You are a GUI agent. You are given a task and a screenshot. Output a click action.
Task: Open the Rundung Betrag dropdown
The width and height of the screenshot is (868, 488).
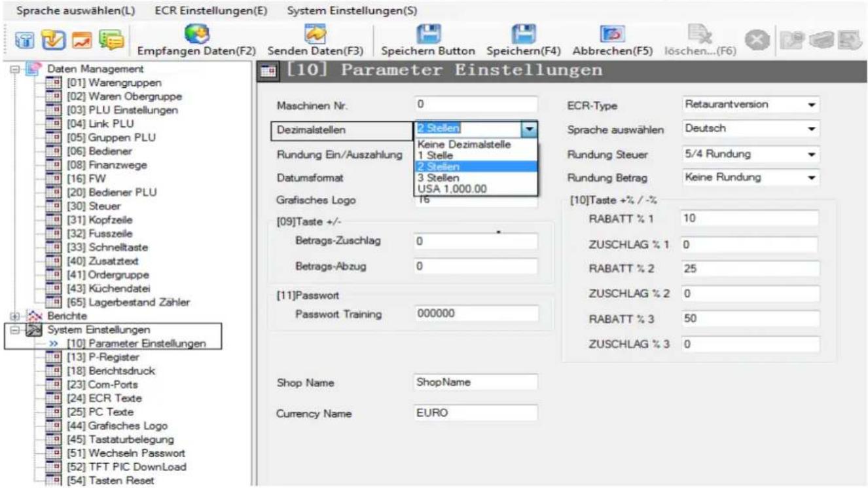pos(812,178)
